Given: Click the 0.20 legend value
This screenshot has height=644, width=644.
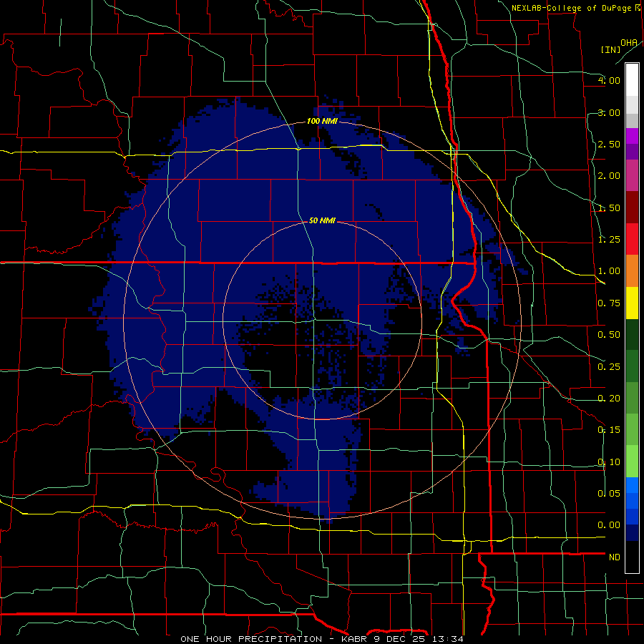Looking at the screenshot, I should (x=609, y=399).
